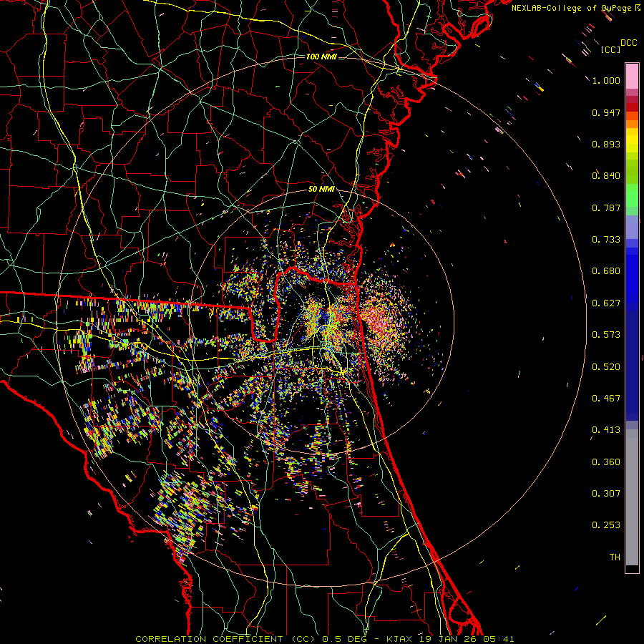Click the 50 NMI range ring label
This screenshot has width=644, height=644.
click(x=321, y=189)
